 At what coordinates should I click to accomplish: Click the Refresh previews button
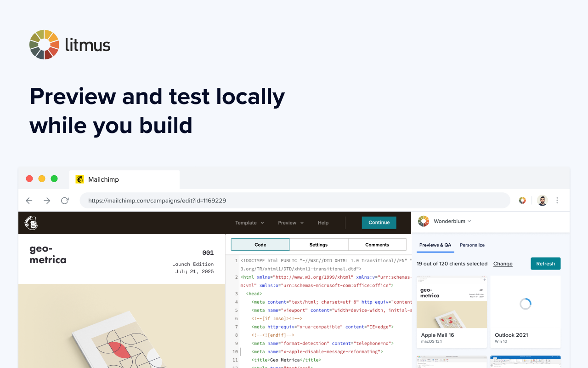point(545,264)
